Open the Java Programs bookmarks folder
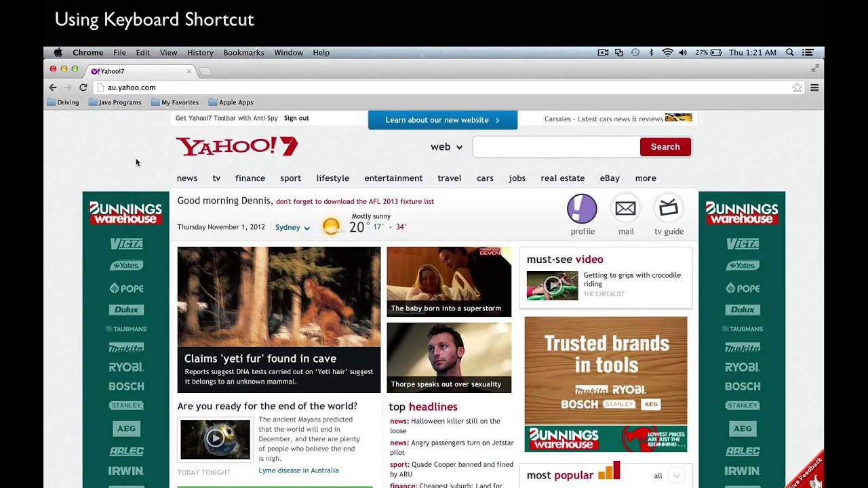This screenshot has width=868, height=488. click(115, 102)
